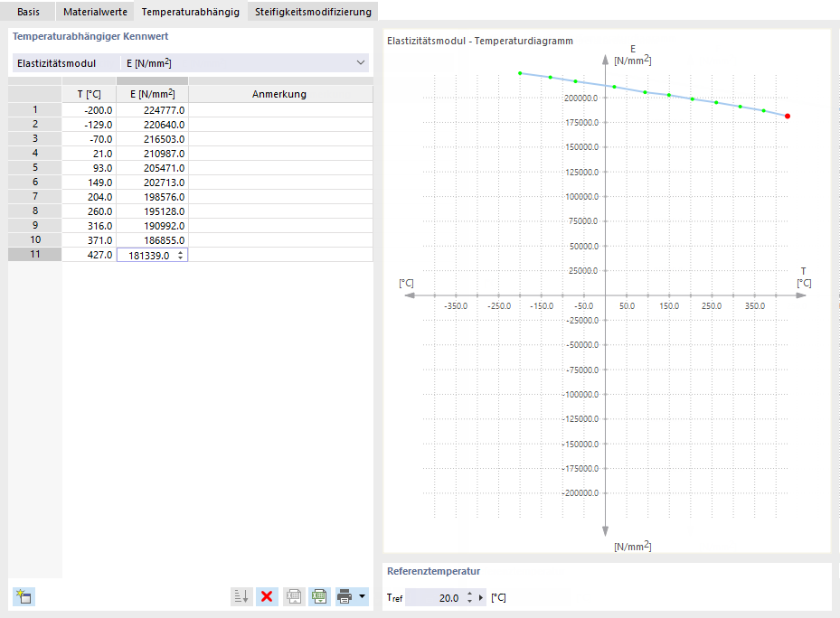Viewport: 840px width, 618px height.
Task: Delete table rows with red X icon
Action: (x=267, y=596)
